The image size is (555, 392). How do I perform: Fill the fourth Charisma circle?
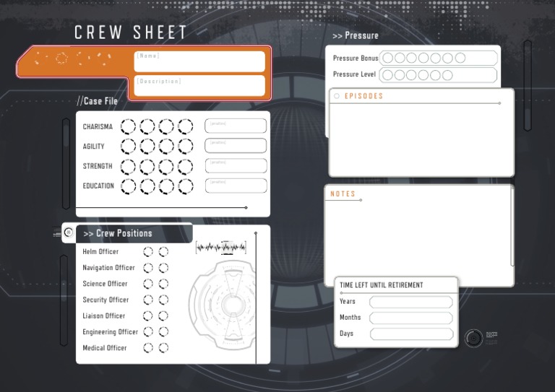click(186, 126)
